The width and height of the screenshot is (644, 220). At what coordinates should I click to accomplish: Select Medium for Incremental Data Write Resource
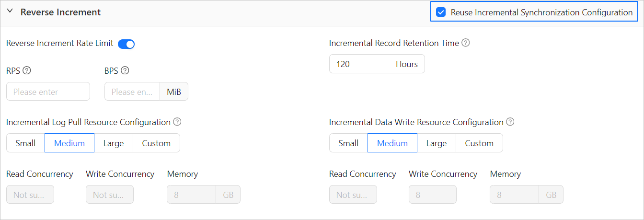point(392,143)
